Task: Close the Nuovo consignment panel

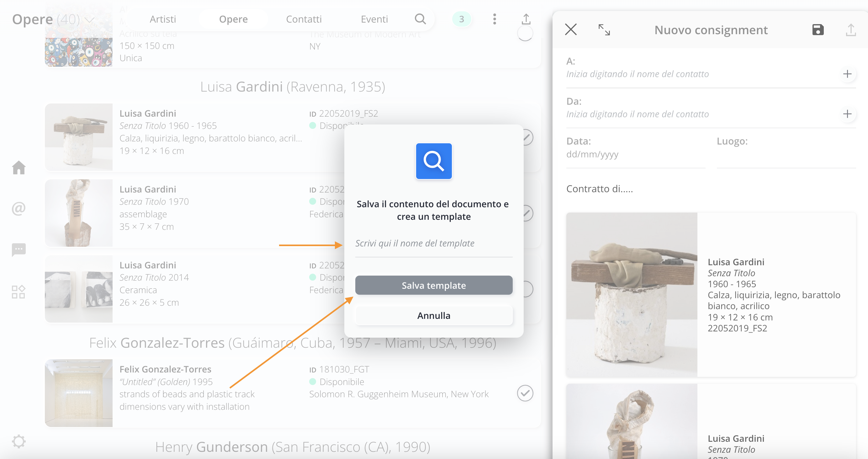Action: (570, 30)
